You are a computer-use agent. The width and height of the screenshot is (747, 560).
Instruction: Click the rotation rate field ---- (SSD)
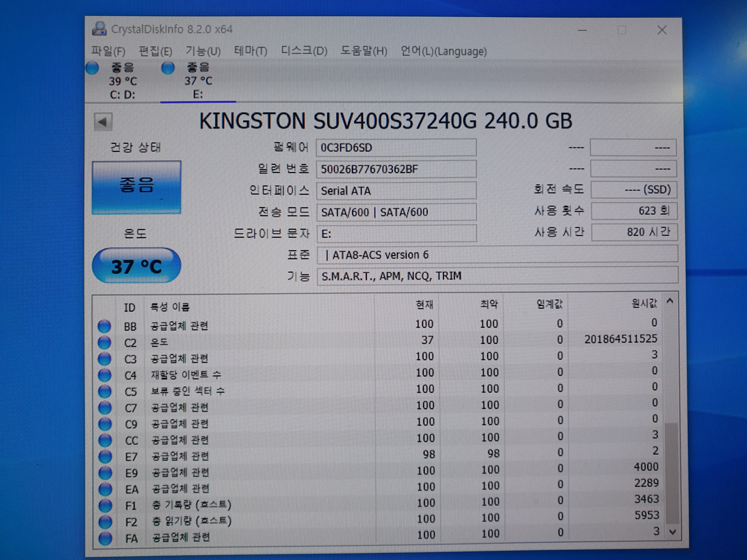click(634, 189)
